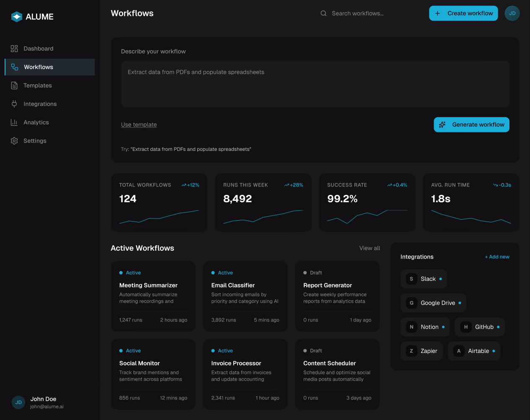Open the Report Generator draft card

pos(337,296)
